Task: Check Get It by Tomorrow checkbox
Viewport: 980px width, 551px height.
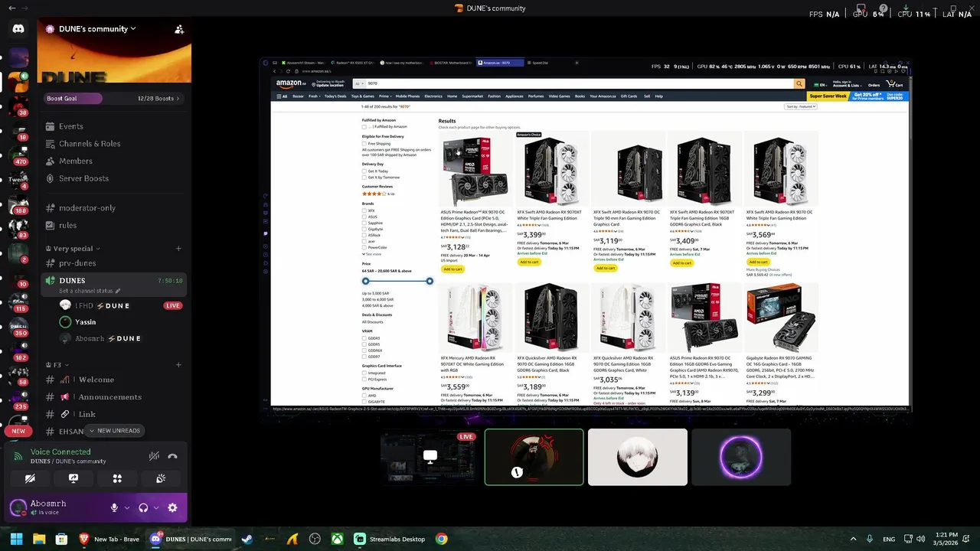Action: click(x=364, y=177)
